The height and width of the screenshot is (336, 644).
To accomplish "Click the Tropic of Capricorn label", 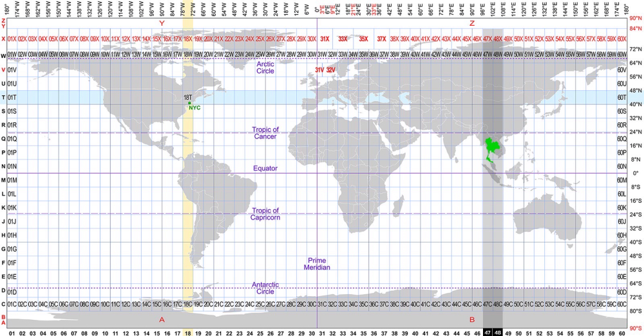I will [x=265, y=214].
